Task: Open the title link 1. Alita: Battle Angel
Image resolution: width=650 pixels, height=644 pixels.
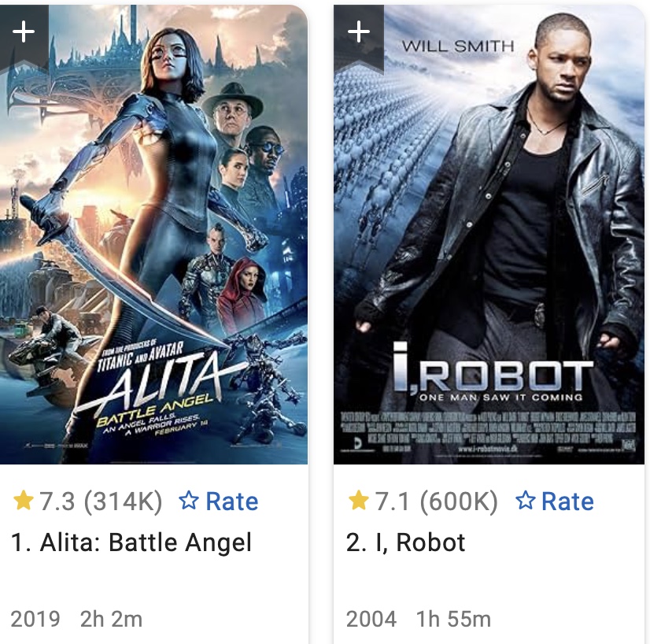Action: pos(131,542)
